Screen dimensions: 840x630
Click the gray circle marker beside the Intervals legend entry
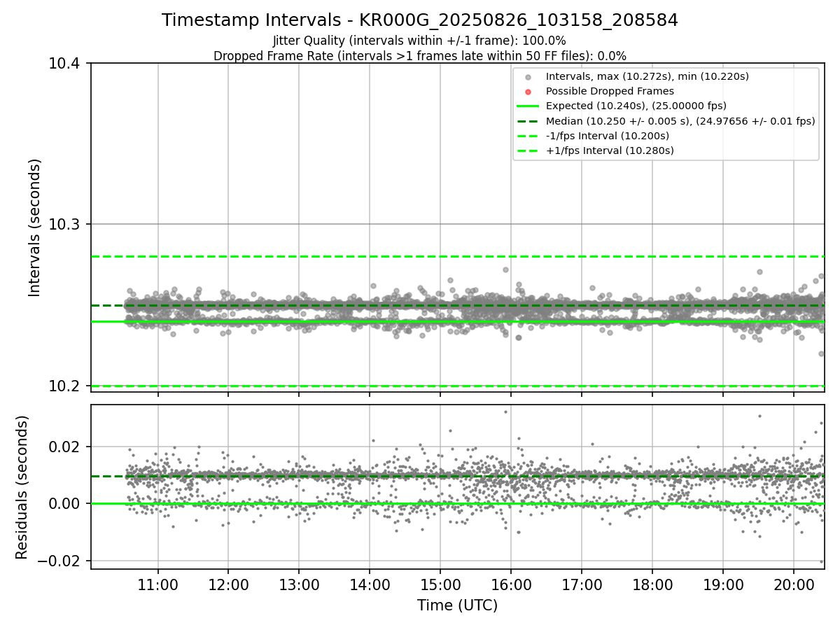tap(528, 77)
